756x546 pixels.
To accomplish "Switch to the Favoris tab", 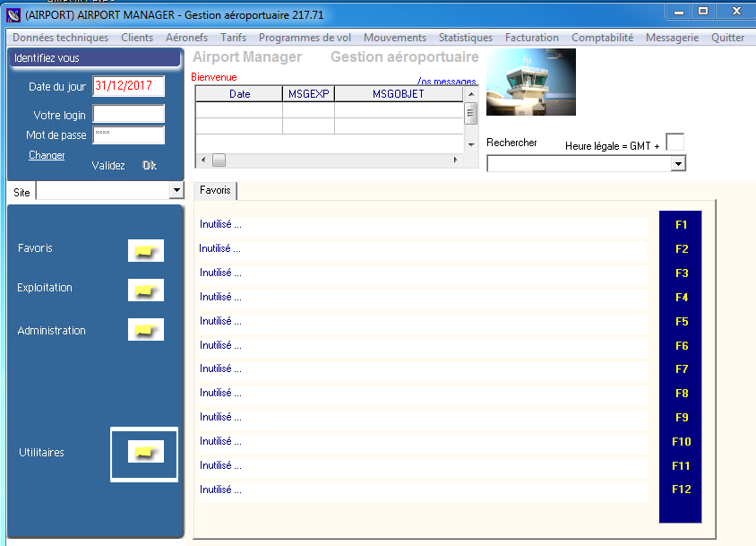I will (215, 191).
